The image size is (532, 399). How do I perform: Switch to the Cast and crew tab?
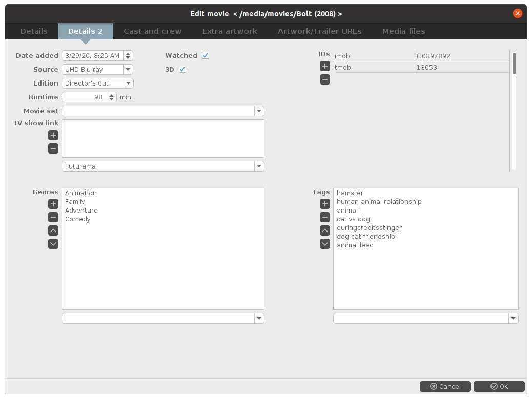[152, 31]
